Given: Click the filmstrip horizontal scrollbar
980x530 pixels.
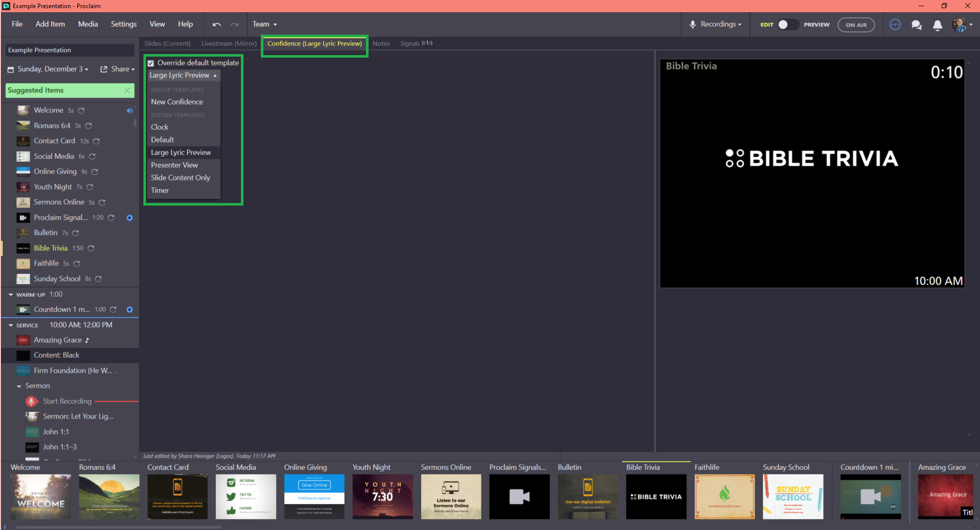Looking at the screenshot, I should (119, 527).
